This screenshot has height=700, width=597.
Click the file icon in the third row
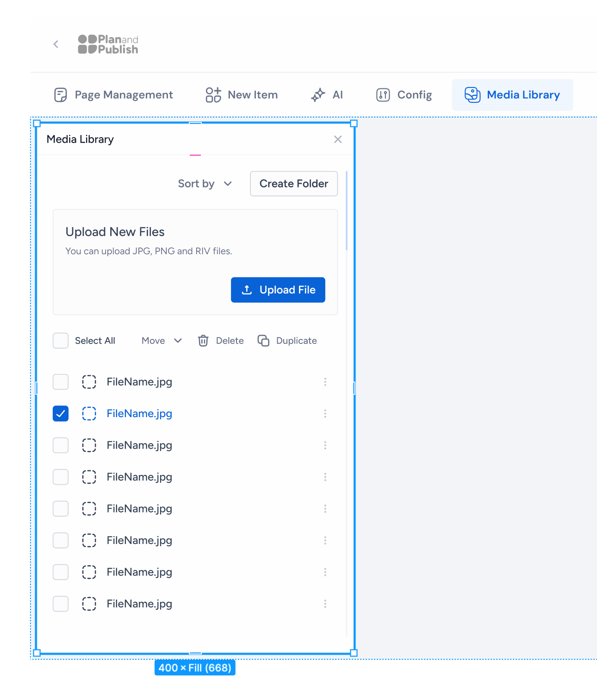89,445
